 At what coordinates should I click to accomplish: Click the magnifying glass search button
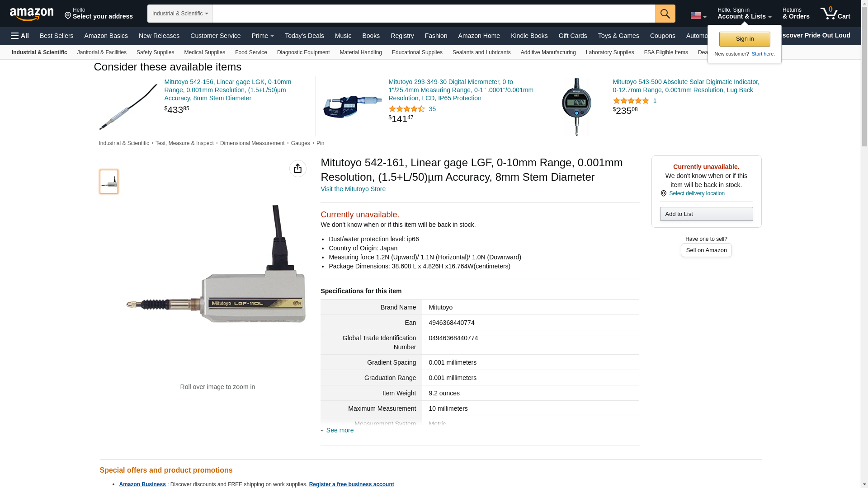point(665,14)
